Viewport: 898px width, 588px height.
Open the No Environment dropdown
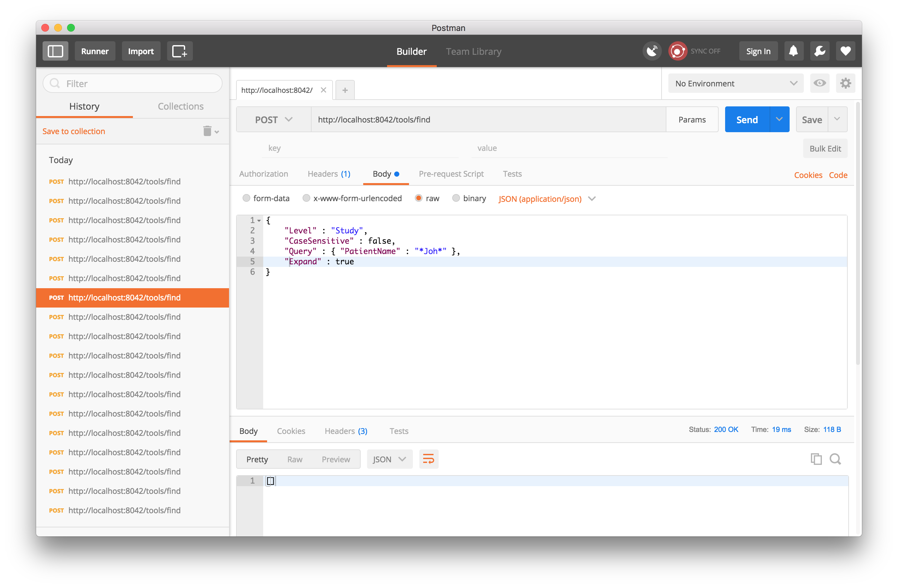point(736,83)
